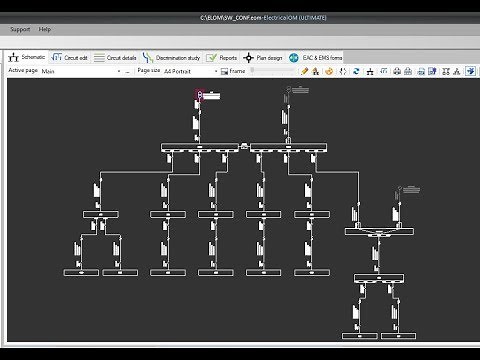Click the ellipsis button beside Active page
This screenshot has width=480, height=360.
click(127, 71)
